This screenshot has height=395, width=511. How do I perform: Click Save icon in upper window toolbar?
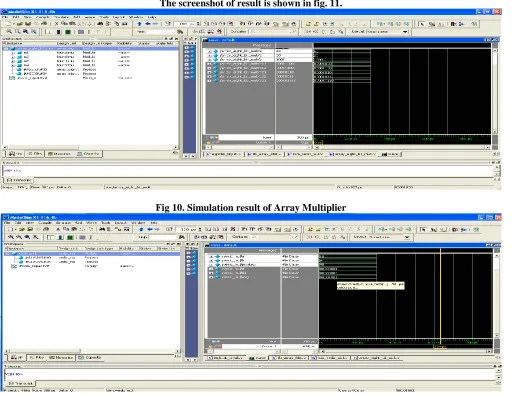coord(28,24)
